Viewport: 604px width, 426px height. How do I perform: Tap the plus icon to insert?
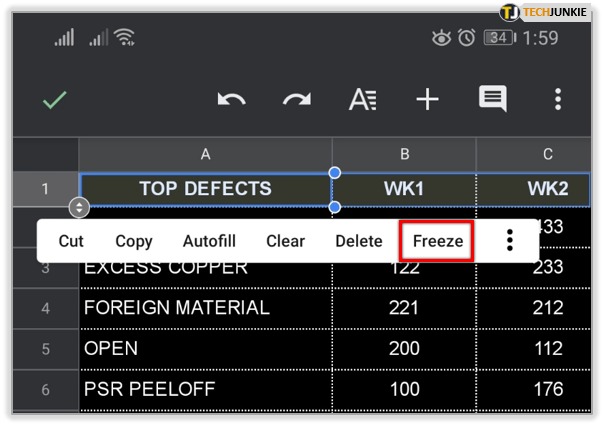pyautogui.click(x=427, y=100)
